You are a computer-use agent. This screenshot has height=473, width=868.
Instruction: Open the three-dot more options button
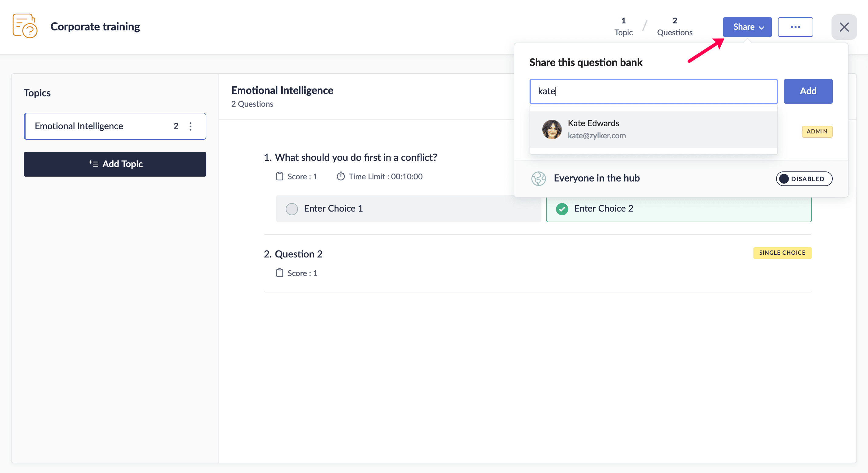click(x=795, y=27)
